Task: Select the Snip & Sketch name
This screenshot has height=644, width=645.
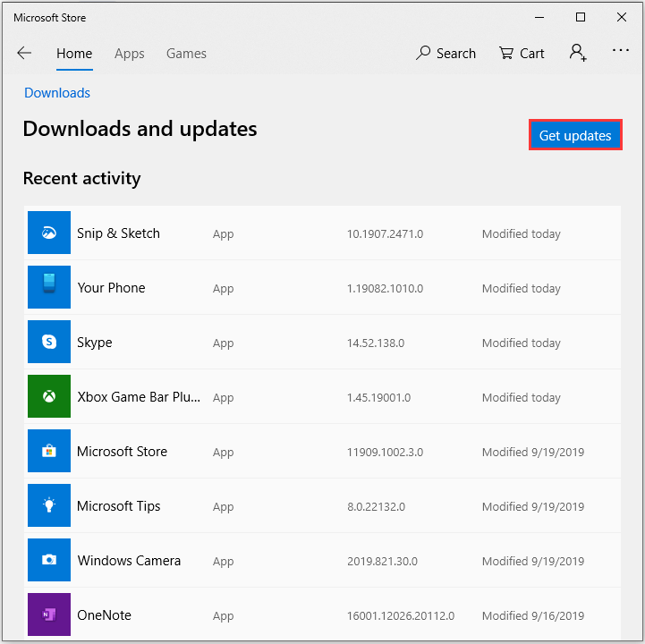Action: pyautogui.click(x=118, y=233)
